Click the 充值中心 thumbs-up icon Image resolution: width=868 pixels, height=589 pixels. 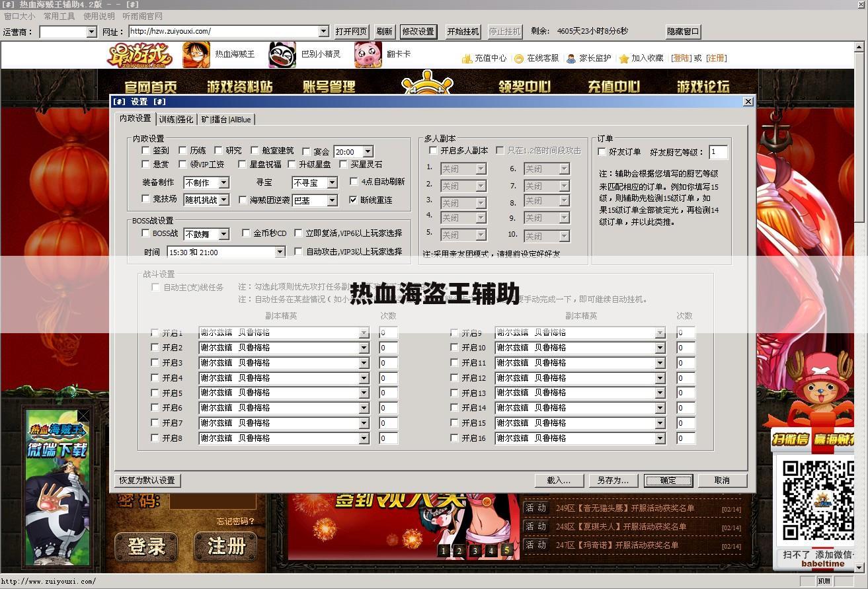(467, 58)
